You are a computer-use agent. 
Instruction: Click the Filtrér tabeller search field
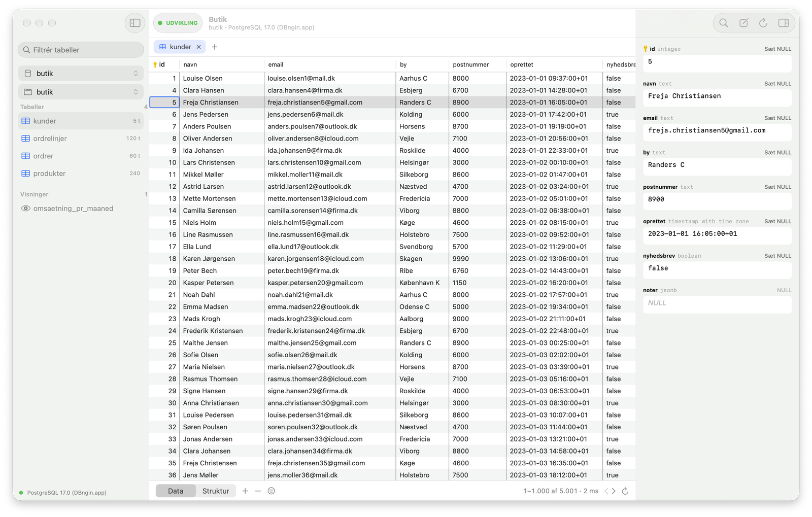[81, 50]
